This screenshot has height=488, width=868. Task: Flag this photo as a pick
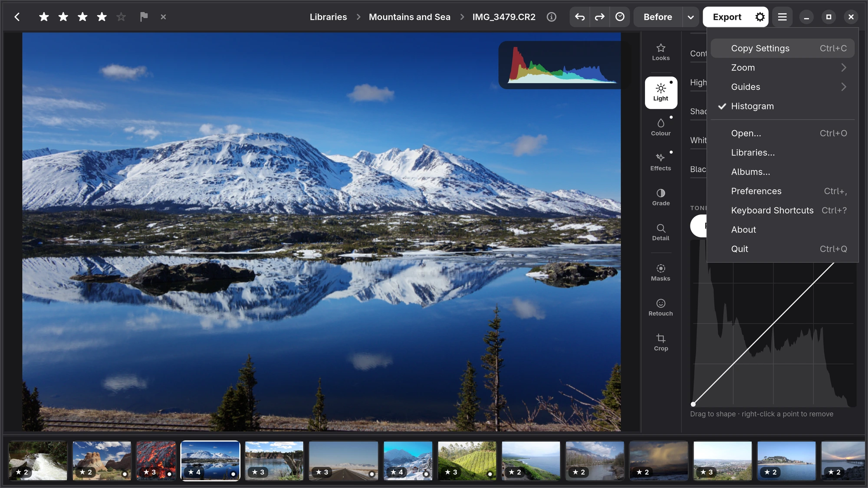pyautogui.click(x=144, y=17)
